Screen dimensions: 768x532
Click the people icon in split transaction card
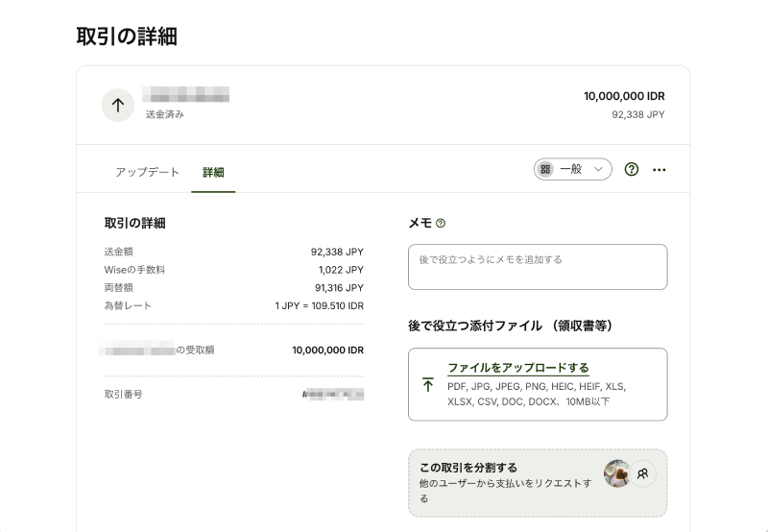642,473
